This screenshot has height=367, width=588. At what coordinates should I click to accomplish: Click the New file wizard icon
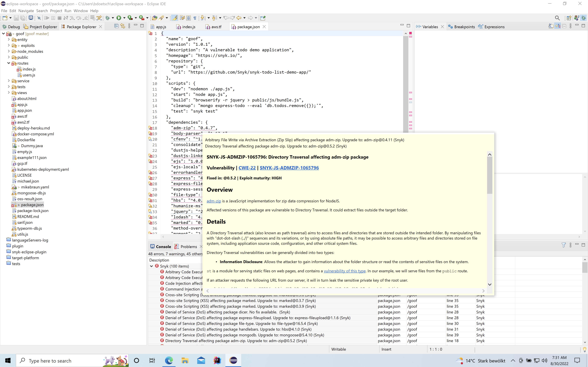pos(5,18)
